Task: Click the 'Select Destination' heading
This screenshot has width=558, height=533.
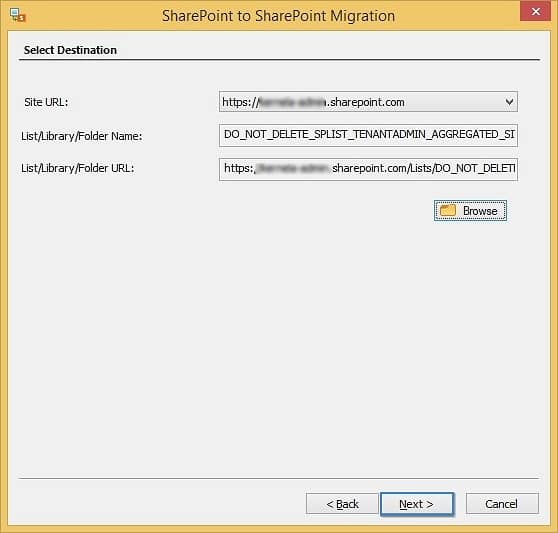Action: coord(70,50)
